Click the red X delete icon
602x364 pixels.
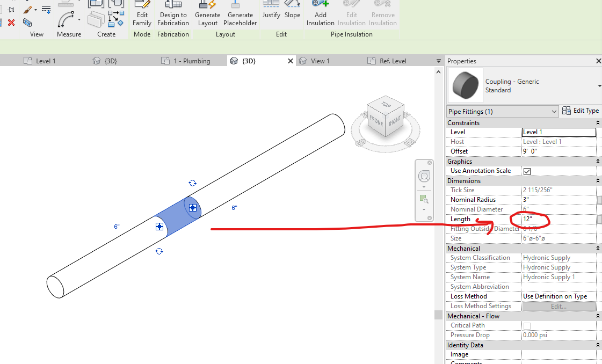(x=11, y=23)
